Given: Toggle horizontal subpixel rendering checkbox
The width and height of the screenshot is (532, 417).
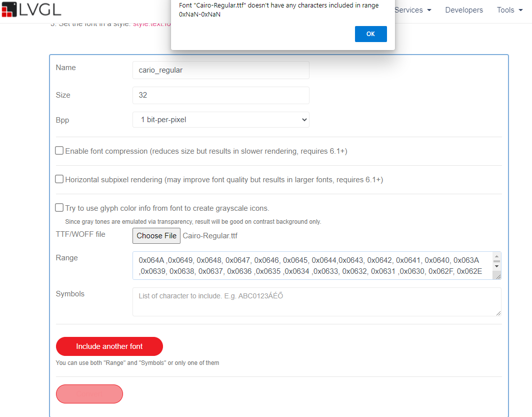Looking at the screenshot, I should [x=59, y=179].
